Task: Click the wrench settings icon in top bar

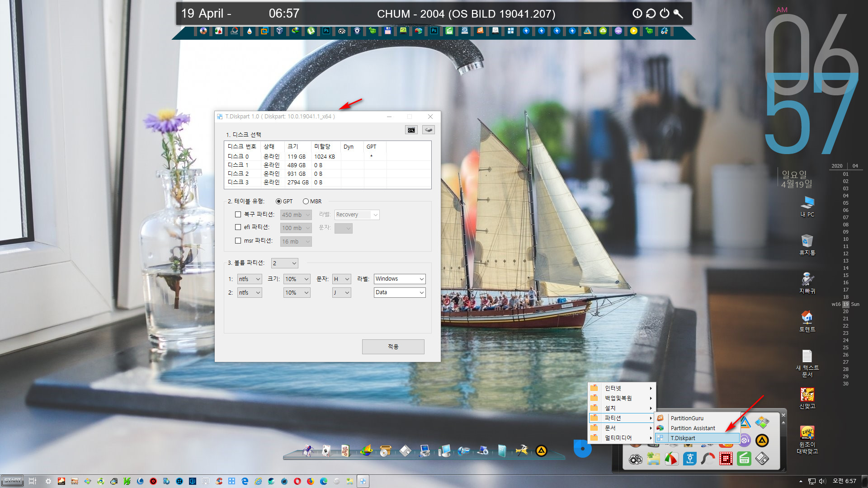Action: [x=678, y=14]
